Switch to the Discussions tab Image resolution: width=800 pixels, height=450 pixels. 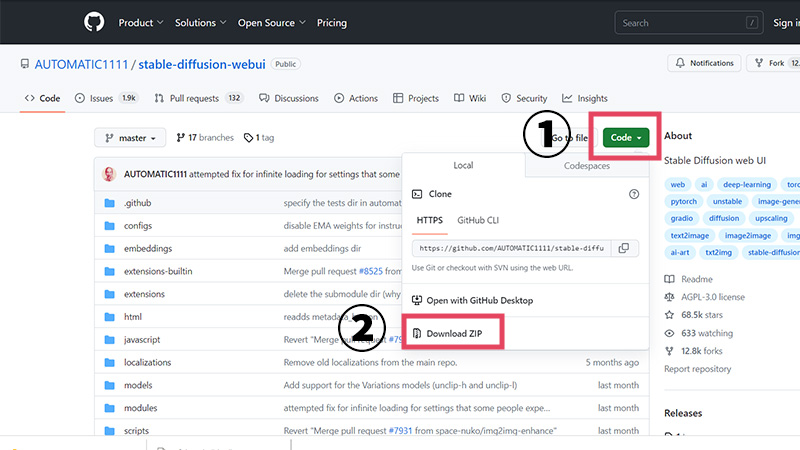click(289, 98)
